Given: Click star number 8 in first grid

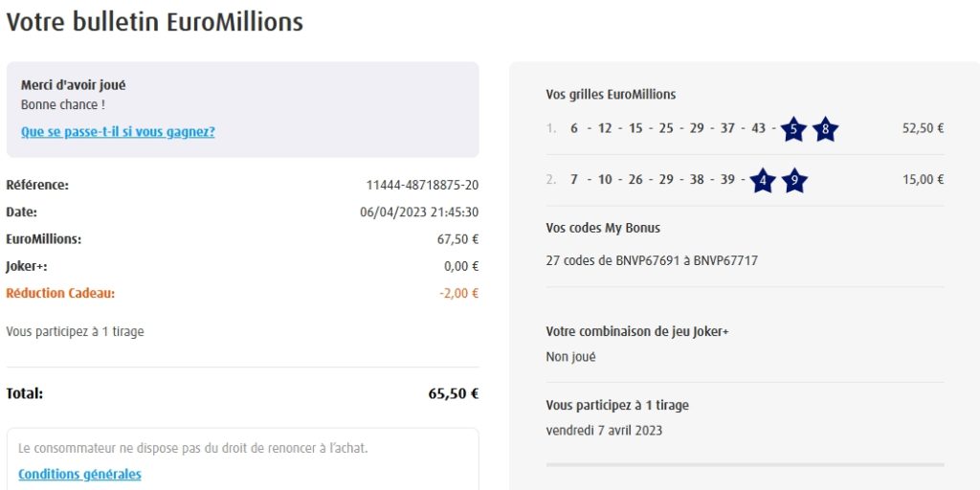Looking at the screenshot, I should click(x=825, y=129).
